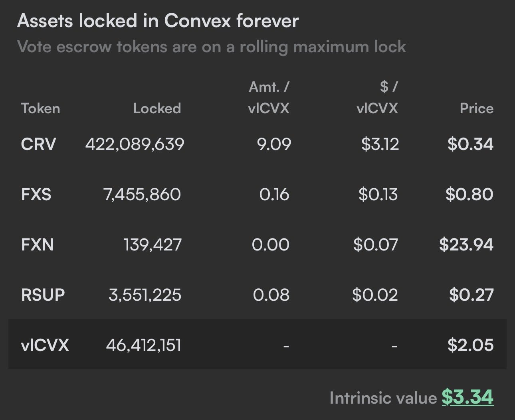Click the FXN price $23.94
The image size is (515, 420).
pos(466,245)
